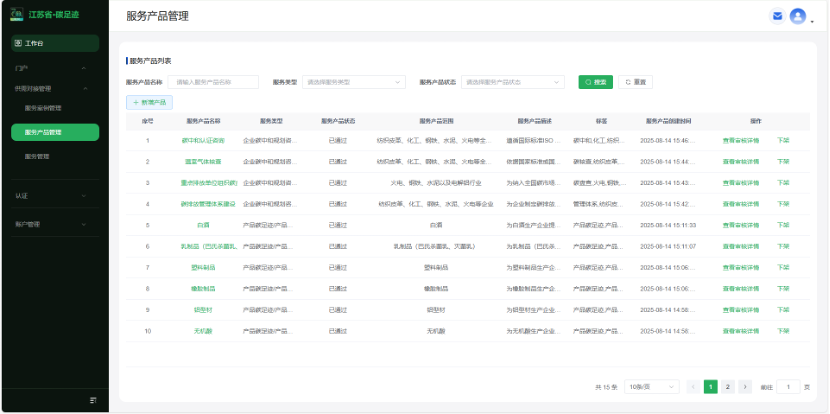
Task: Open the mail notifications icon
Action: point(777,16)
